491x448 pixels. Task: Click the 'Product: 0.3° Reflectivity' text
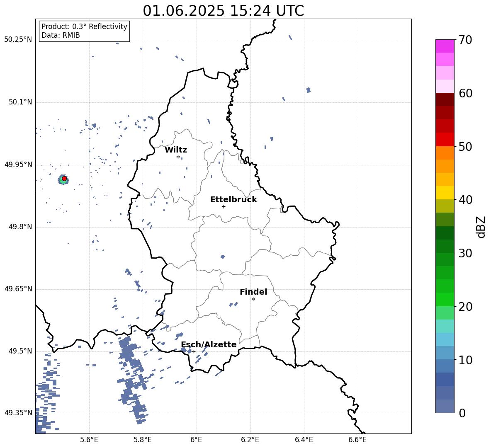(x=84, y=27)
